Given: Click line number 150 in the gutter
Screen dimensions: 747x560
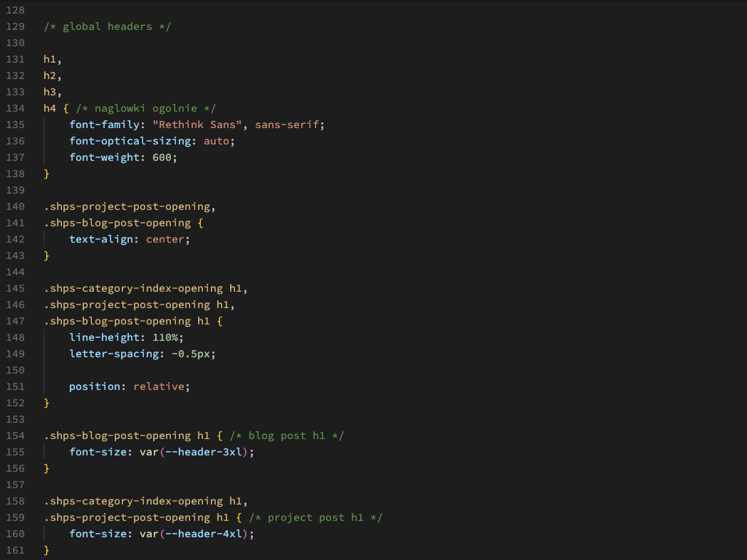Looking at the screenshot, I should pos(15,370).
